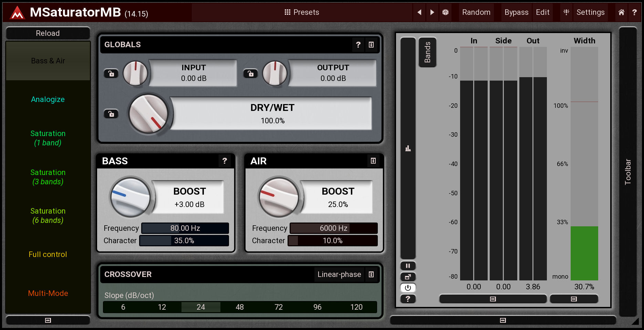
Task: Click the meter popup window icon
Action: [x=408, y=277]
